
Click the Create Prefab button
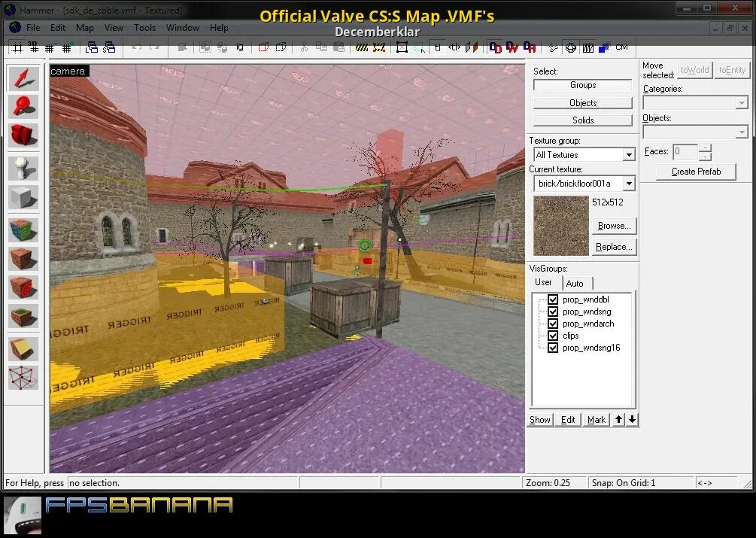(x=697, y=172)
